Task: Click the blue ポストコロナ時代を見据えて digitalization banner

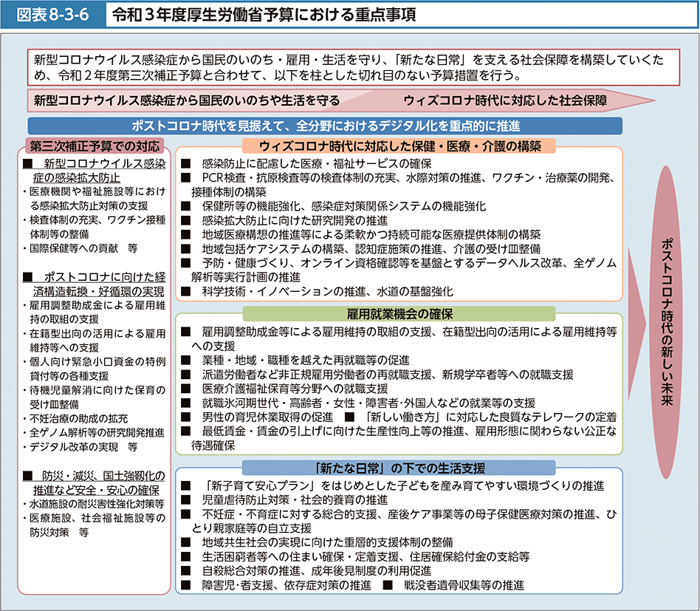Action: click(x=325, y=125)
